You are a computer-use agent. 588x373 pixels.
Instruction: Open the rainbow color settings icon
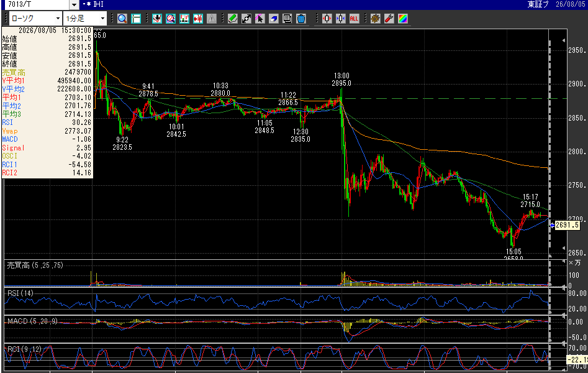click(x=402, y=19)
